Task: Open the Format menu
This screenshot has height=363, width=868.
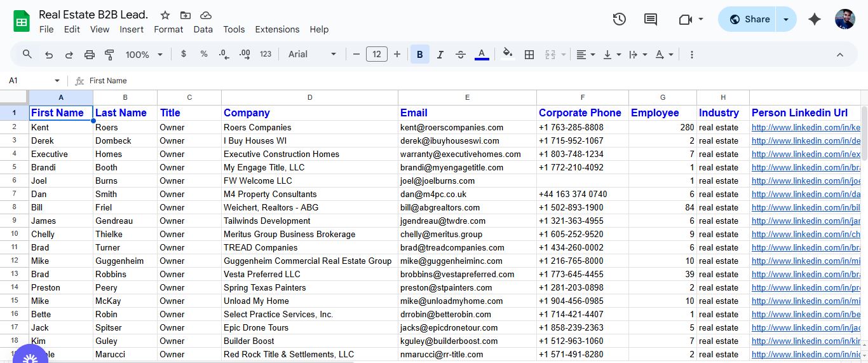Action: [x=168, y=29]
